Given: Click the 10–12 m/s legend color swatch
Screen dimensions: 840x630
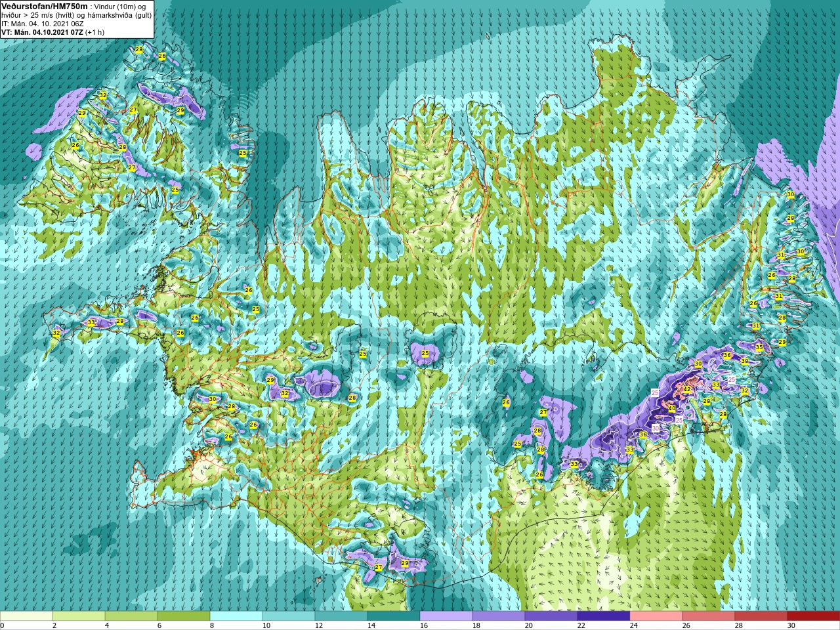Looking at the screenshot, I should [x=289, y=616].
